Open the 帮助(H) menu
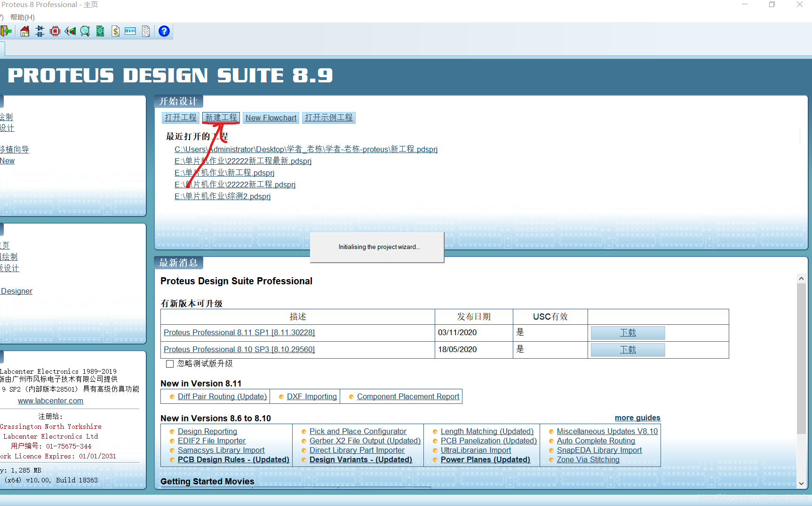The width and height of the screenshot is (812, 506). (22, 17)
